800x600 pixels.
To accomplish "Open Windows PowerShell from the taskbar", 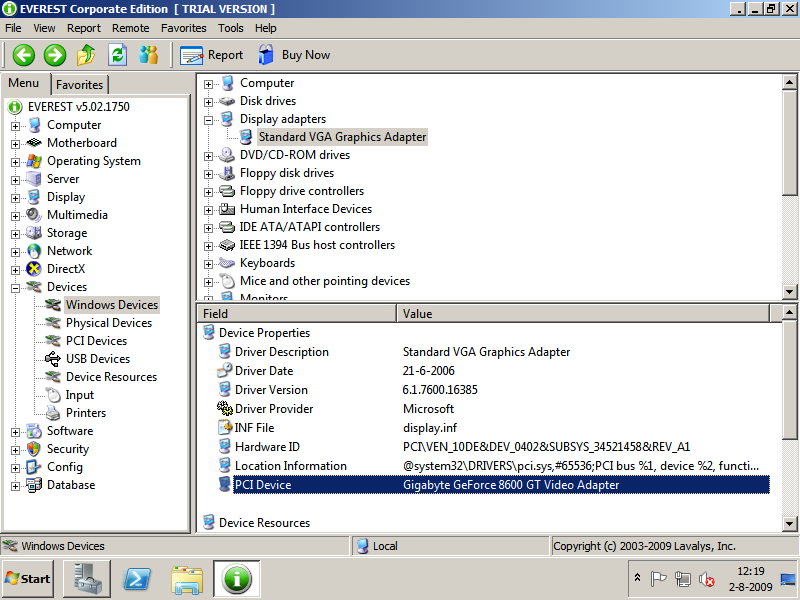I will click(137, 579).
